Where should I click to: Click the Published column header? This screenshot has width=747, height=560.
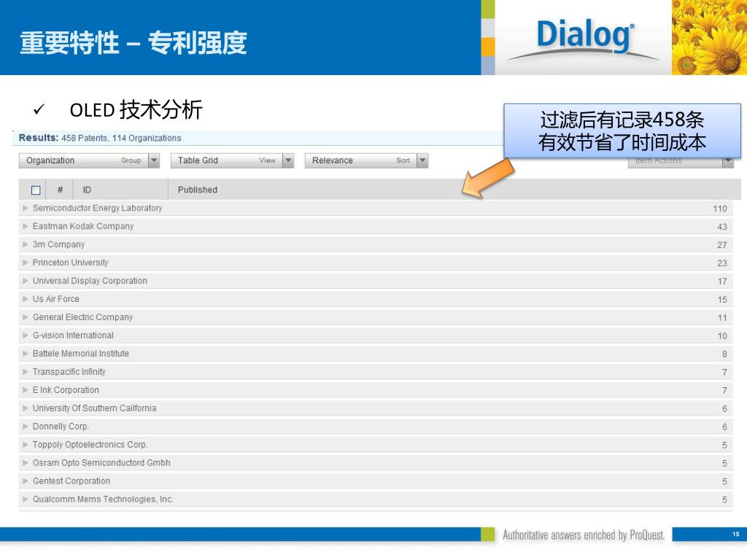197,190
